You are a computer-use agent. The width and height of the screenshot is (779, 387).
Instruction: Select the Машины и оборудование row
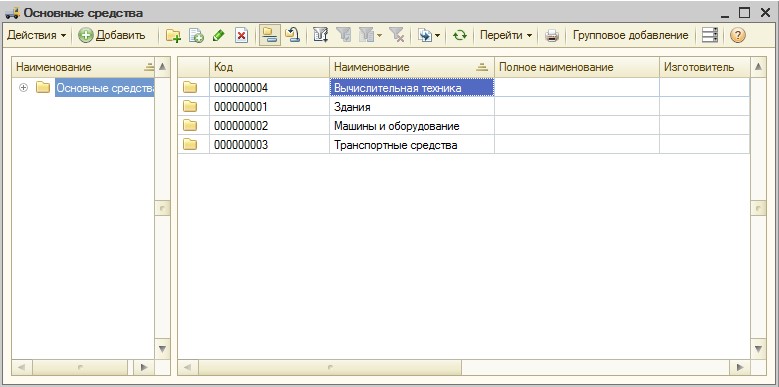pos(412,126)
